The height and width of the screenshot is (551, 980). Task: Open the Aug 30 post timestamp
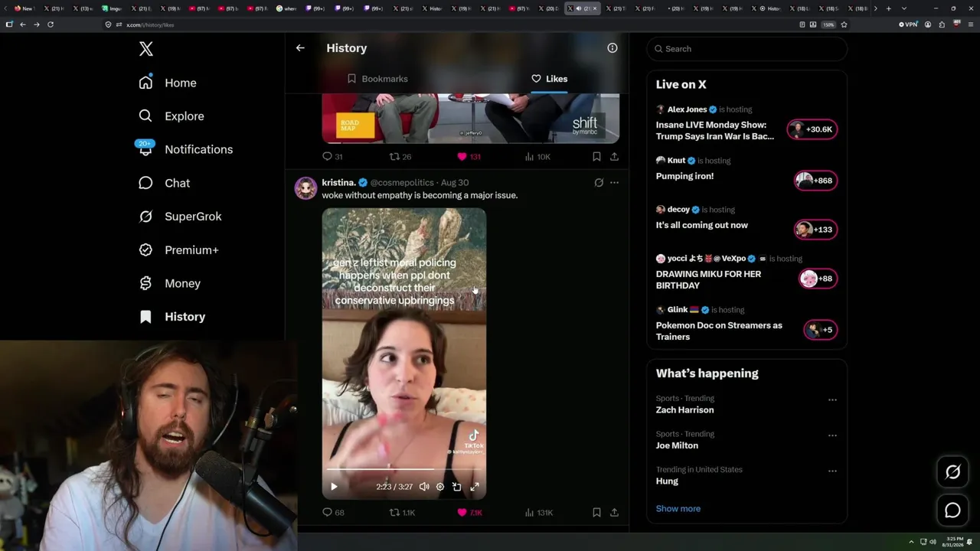(x=455, y=182)
